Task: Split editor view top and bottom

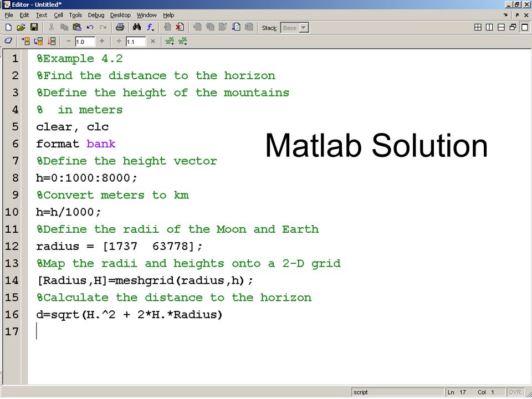Action: (x=501, y=28)
